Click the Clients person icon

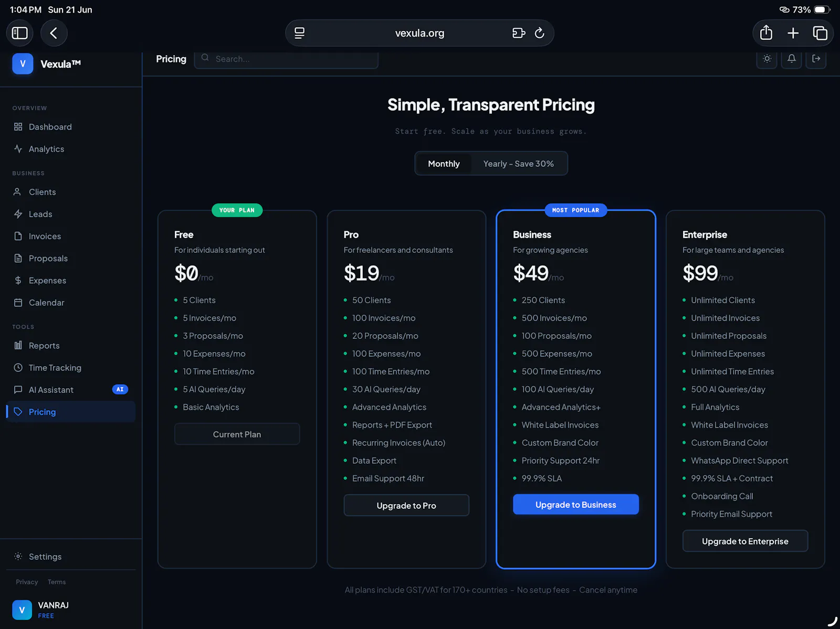pos(17,191)
